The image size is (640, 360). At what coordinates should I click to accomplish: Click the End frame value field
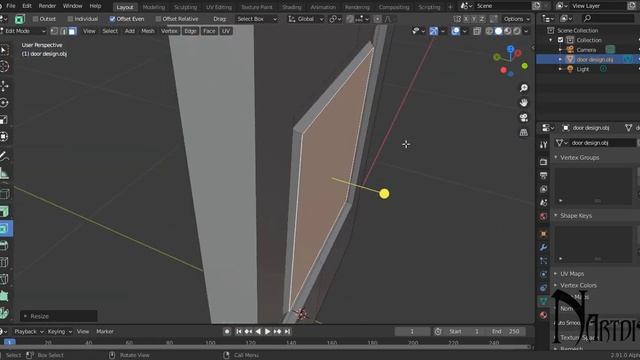pyautogui.click(x=506, y=331)
